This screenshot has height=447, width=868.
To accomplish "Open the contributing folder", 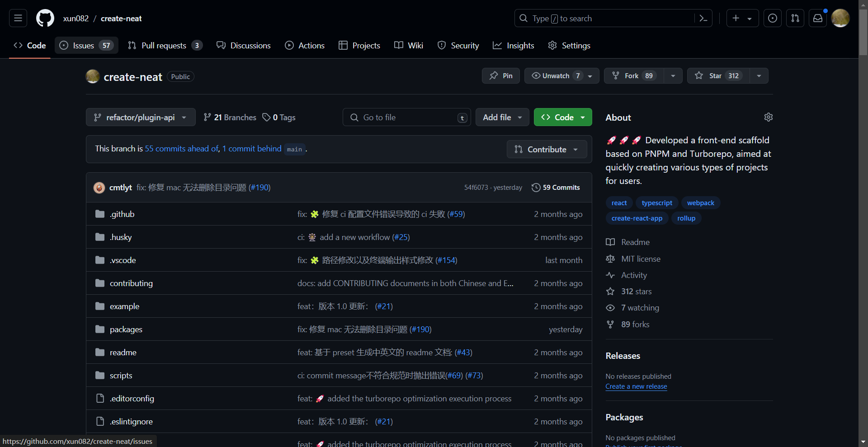I will point(131,283).
